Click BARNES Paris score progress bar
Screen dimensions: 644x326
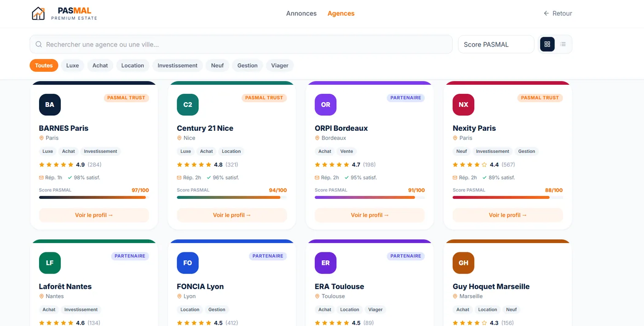pyautogui.click(x=94, y=198)
